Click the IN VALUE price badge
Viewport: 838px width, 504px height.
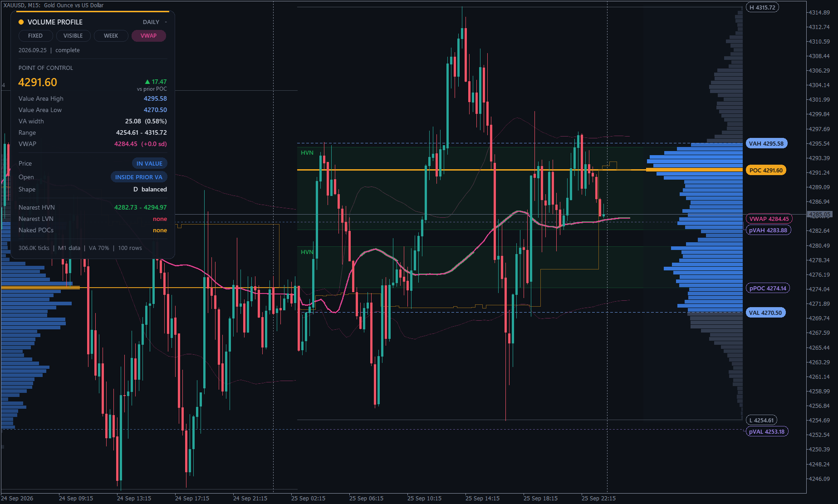[149, 163]
